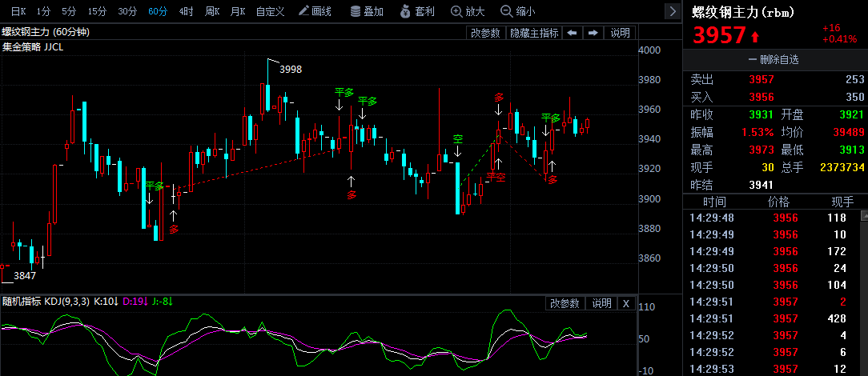This screenshot has width=868, height=376.
Task: Open the 套利 arbitrage tool
Action: (417, 11)
